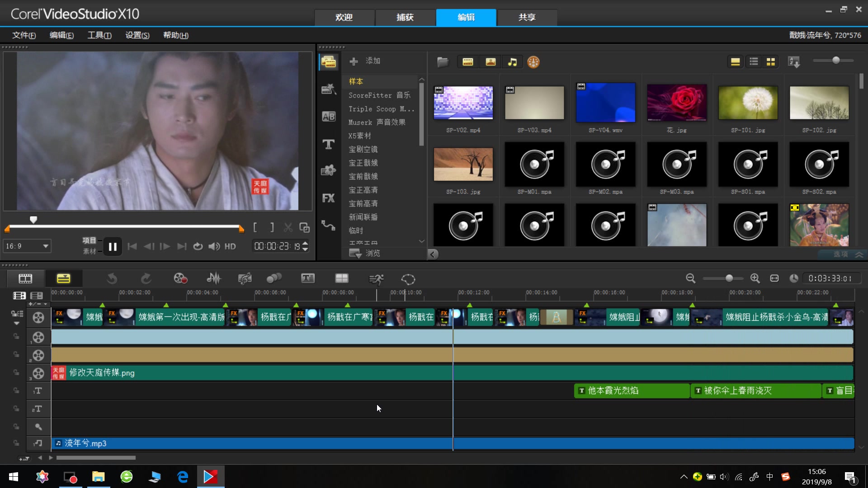Click the preview scrubber handle
The image size is (868, 488).
33,220
